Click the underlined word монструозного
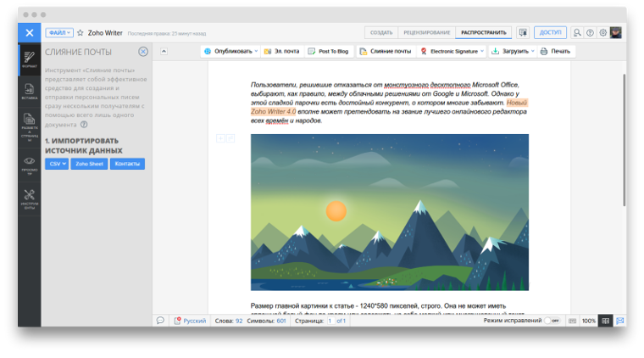Viewport: 644px width, 358px height. click(x=406, y=85)
